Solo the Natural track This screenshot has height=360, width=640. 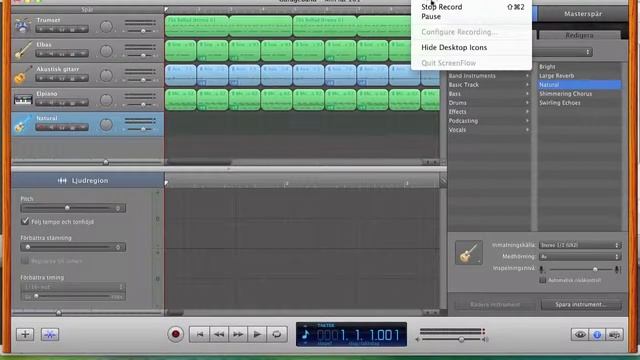[62, 127]
